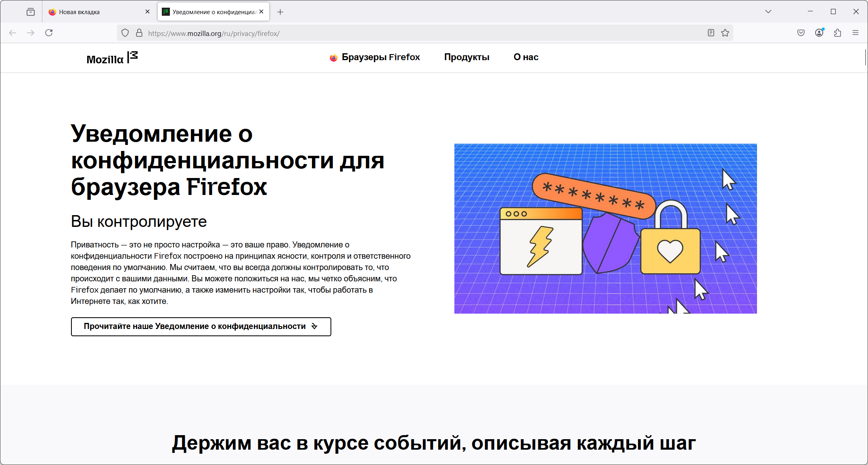Screen dimensions: 868x465
Task: Click the Firefox View icon
Action: pos(31,12)
